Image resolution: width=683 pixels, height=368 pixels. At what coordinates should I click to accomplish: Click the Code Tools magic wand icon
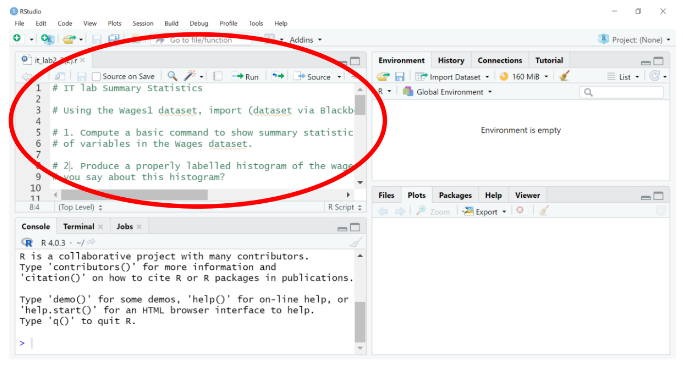tap(189, 76)
